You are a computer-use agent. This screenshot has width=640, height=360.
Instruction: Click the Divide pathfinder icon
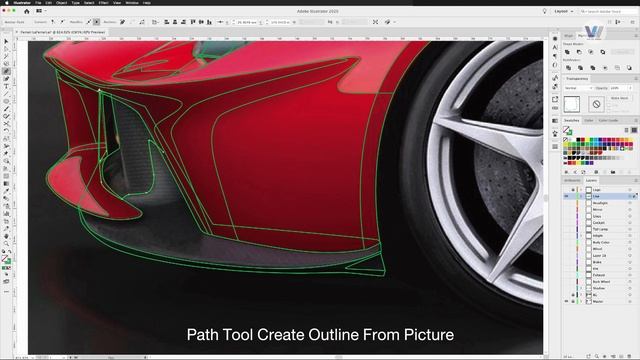568,67
